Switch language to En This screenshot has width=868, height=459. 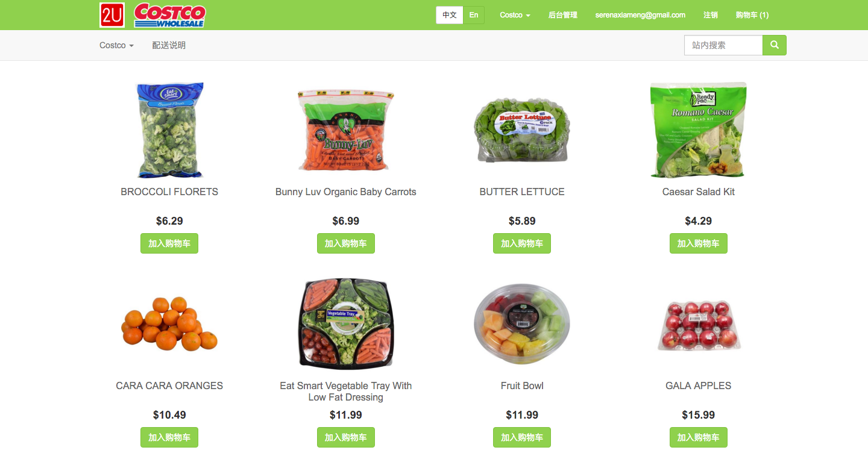[x=474, y=15]
